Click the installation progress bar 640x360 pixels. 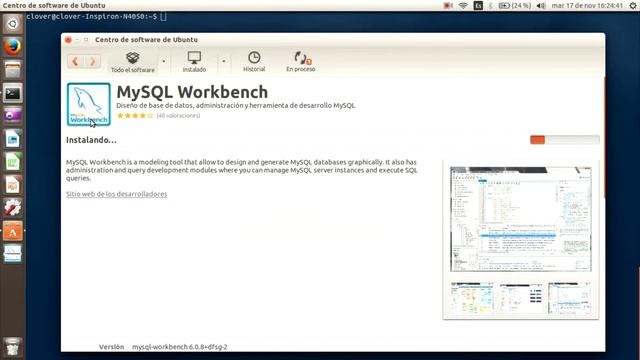[x=564, y=140]
